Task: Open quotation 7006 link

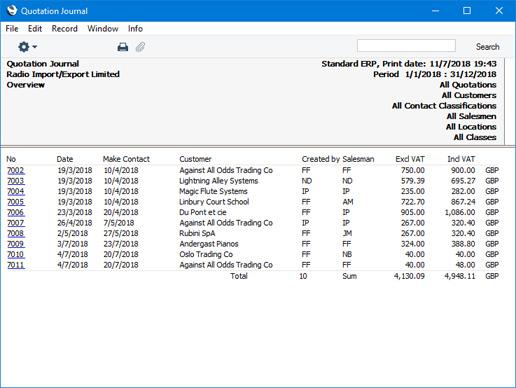Action: [x=16, y=212]
